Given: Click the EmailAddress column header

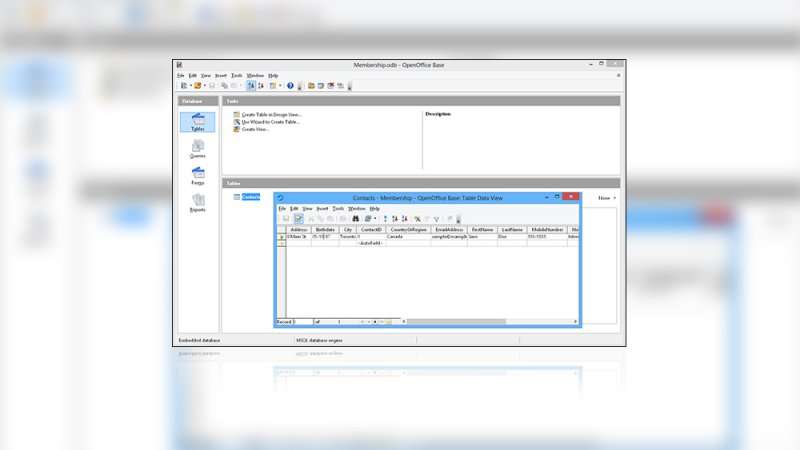Looking at the screenshot, I should point(449,230).
